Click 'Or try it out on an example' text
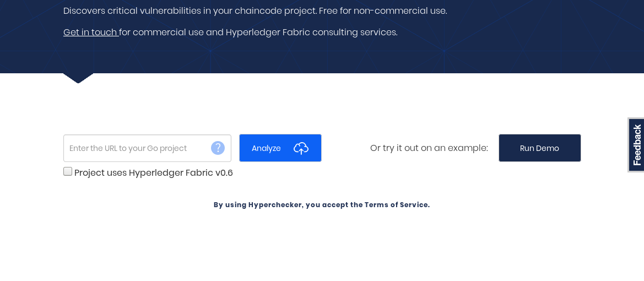The width and height of the screenshot is (644, 281). pyautogui.click(x=429, y=148)
